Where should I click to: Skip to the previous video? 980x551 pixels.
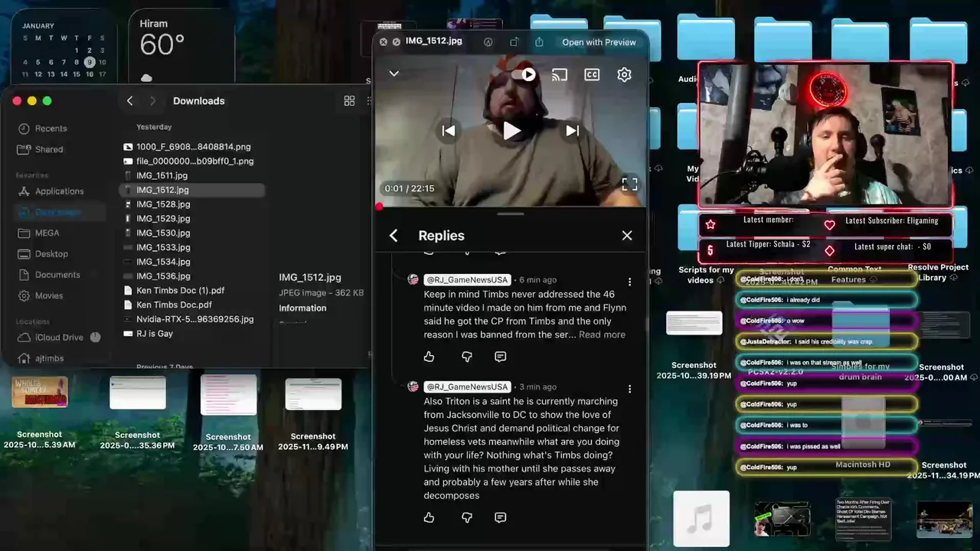tap(449, 131)
